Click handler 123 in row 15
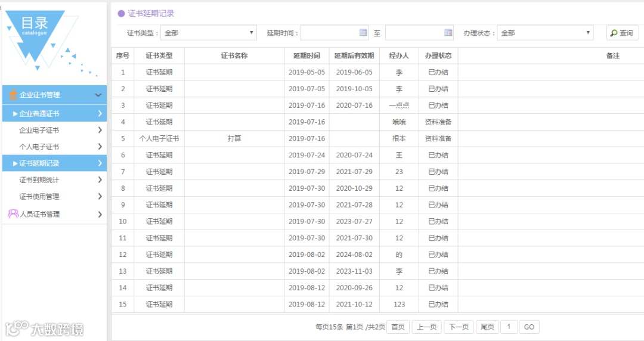This screenshot has height=341, width=644. tap(399, 305)
